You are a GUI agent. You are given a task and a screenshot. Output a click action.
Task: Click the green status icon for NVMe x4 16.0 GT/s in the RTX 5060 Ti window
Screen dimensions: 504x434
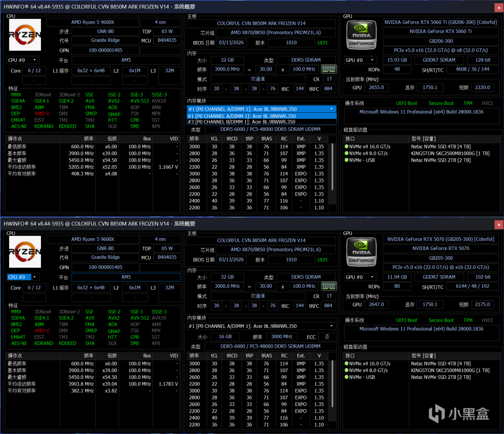pyautogui.click(x=346, y=147)
